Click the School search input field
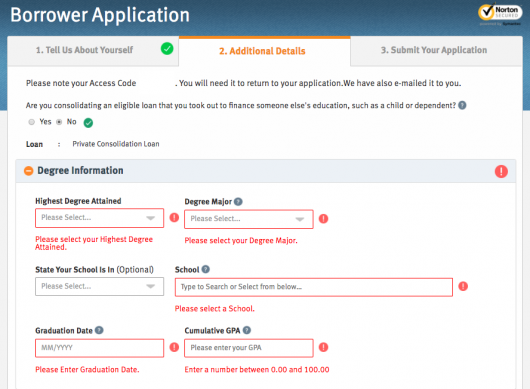The image size is (530, 389). pyautogui.click(x=314, y=287)
